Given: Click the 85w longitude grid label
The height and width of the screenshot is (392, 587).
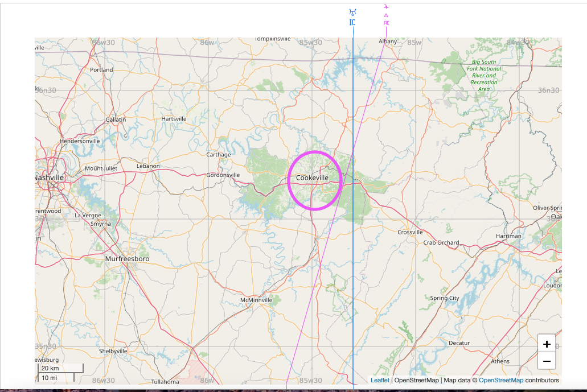Looking at the screenshot, I should coord(414,42).
